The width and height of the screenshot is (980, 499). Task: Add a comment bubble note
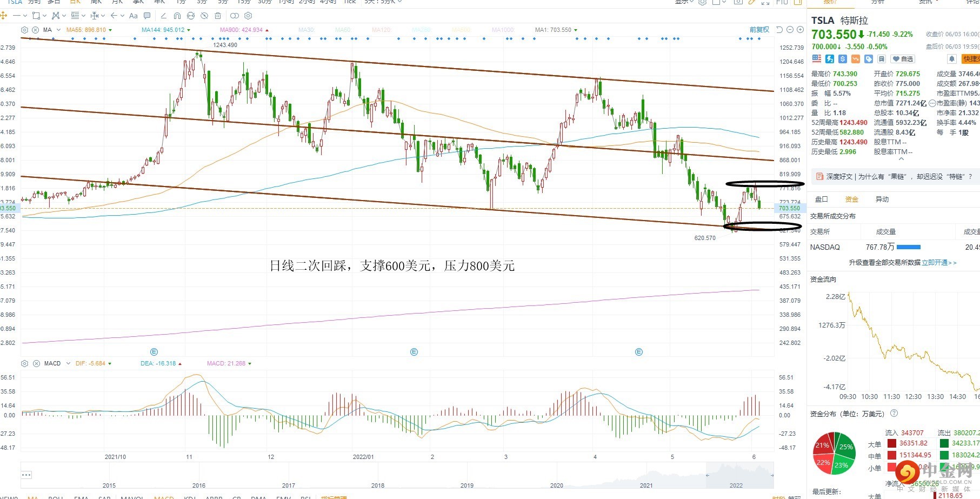click(148, 16)
